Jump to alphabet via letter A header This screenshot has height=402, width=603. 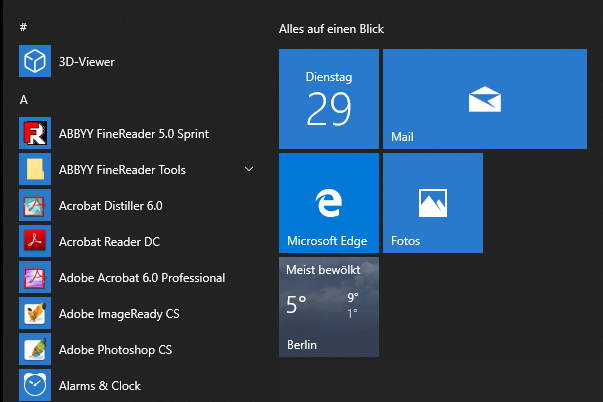click(23, 100)
